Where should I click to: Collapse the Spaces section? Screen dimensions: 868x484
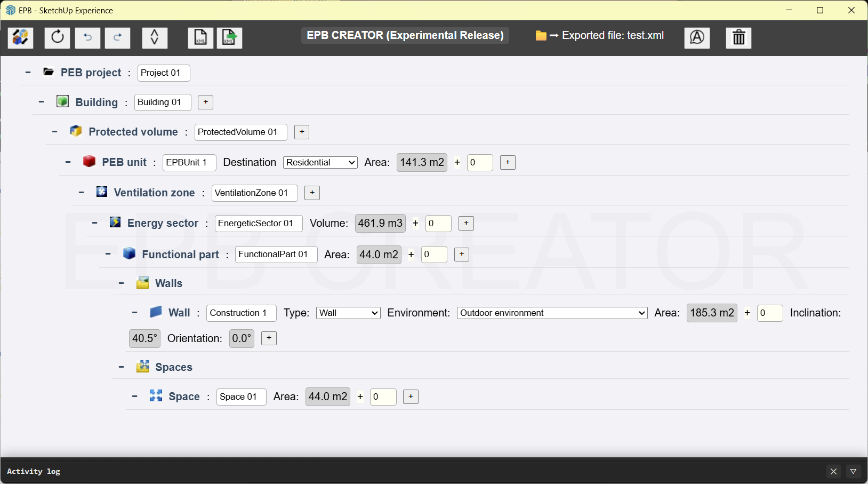click(x=122, y=367)
